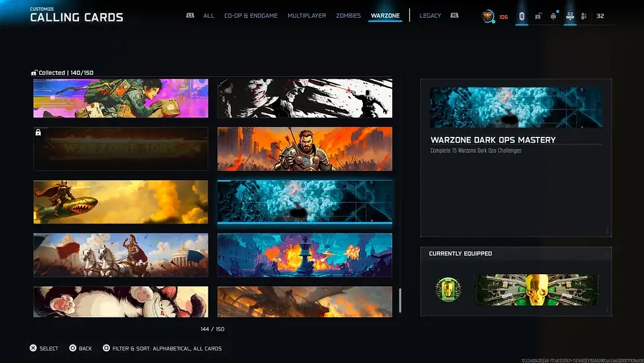Image resolution: width=644 pixels, height=363 pixels.
Task: Select the tokens menu icon in header
Action: [522, 16]
